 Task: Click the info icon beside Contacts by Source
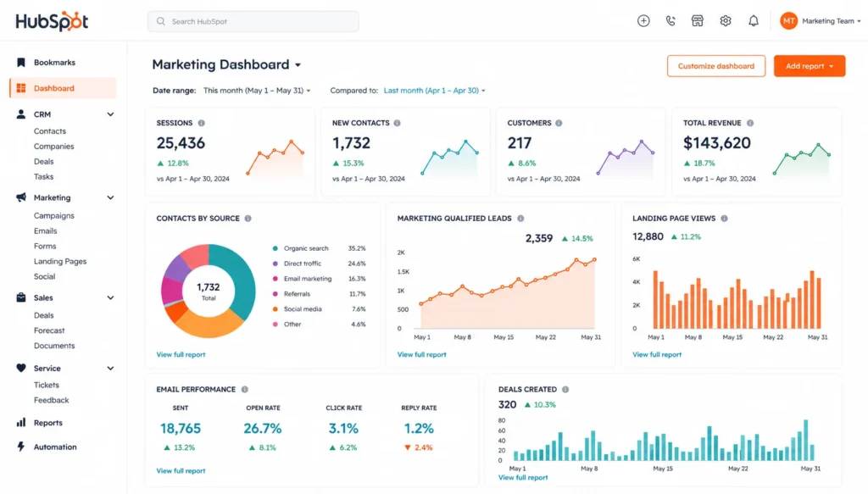click(x=248, y=219)
